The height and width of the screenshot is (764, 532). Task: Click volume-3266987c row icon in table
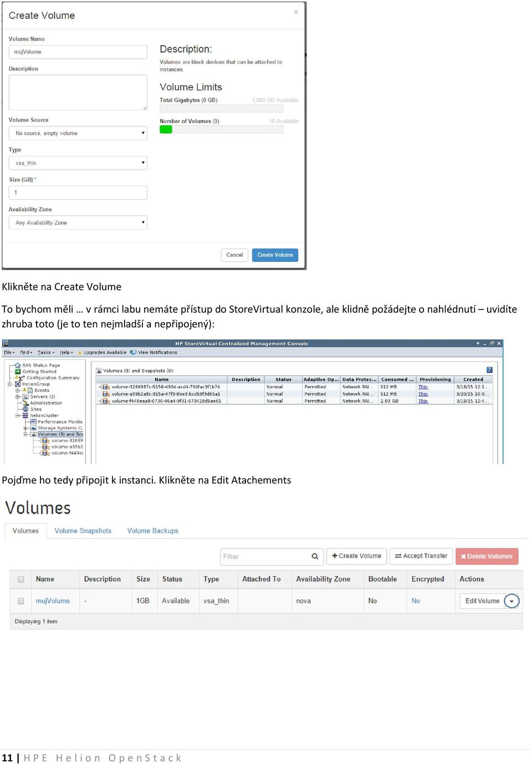[105, 387]
